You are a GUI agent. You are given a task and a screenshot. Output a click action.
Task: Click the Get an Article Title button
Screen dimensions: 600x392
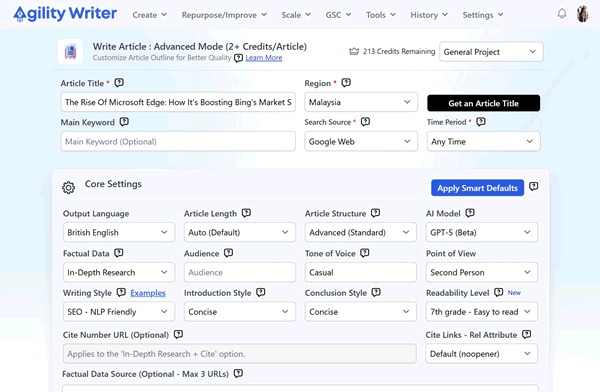[x=483, y=103]
